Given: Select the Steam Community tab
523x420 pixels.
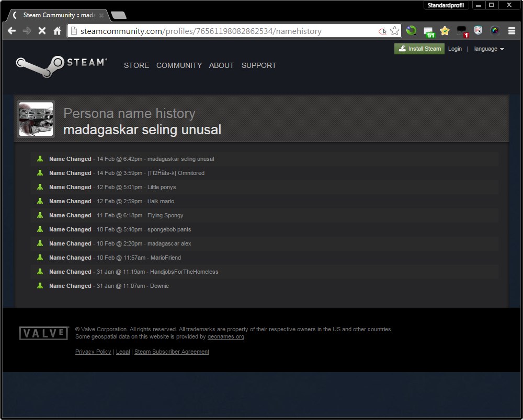Looking at the screenshot, I should tap(59, 15).
